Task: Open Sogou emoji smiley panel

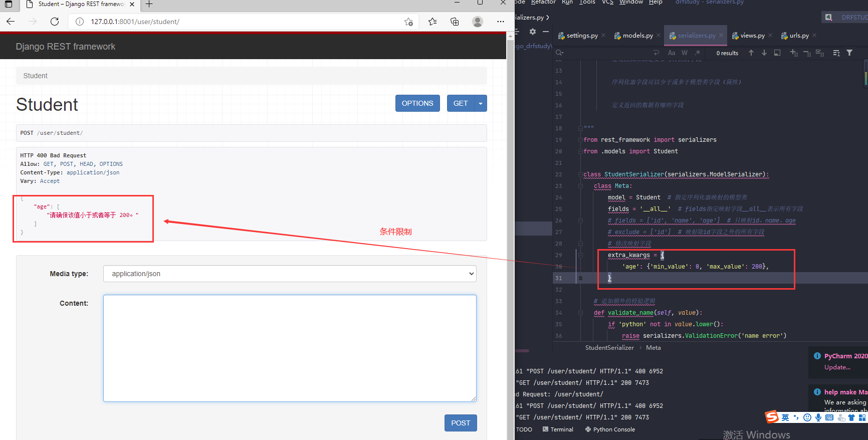Action: 807,417
